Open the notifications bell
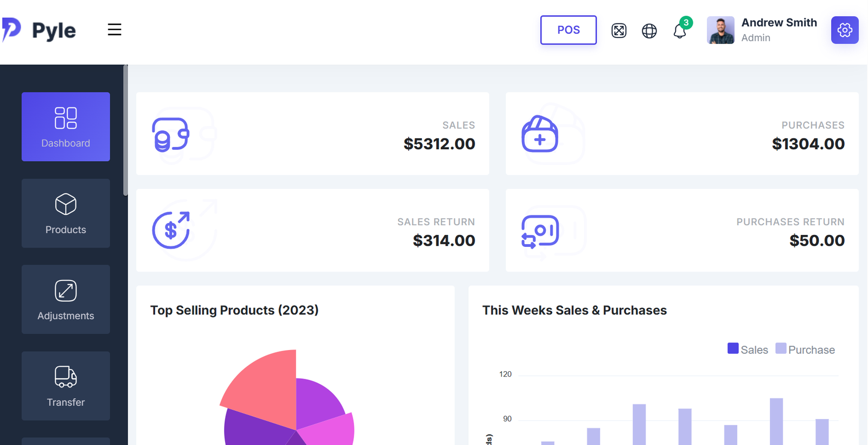The height and width of the screenshot is (445, 868). pyautogui.click(x=680, y=31)
